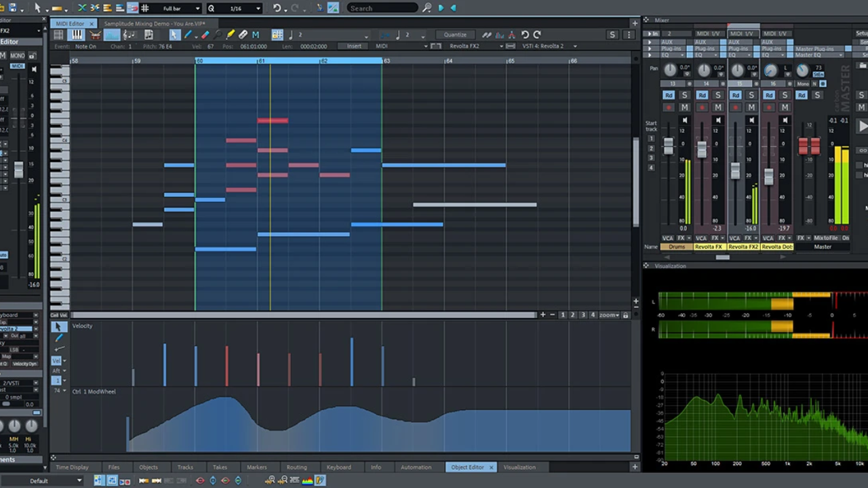Mute the Revolta FX mixer channel

pyautogui.click(x=717, y=107)
